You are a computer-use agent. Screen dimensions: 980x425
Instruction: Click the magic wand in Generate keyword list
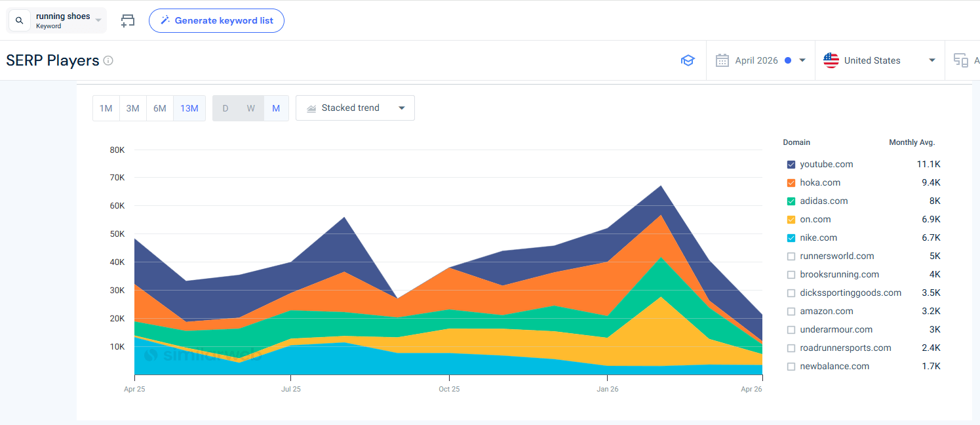(164, 20)
